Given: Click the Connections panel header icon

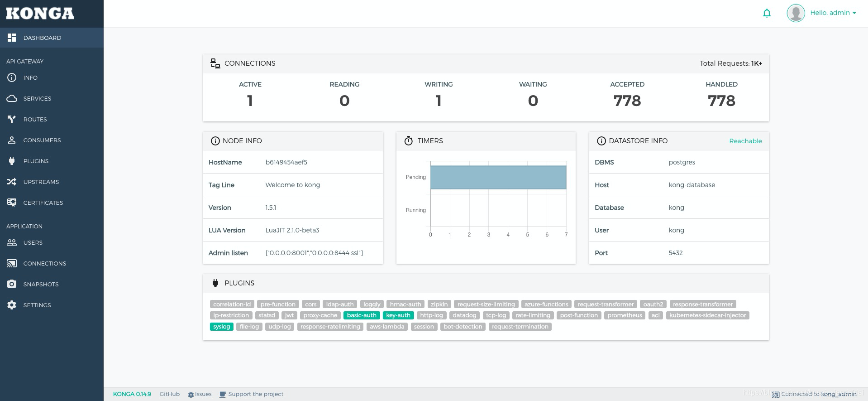Looking at the screenshot, I should click(215, 63).
